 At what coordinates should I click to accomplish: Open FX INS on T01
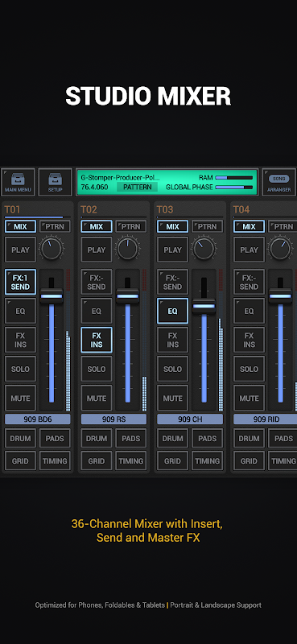(x=21, y=340)
